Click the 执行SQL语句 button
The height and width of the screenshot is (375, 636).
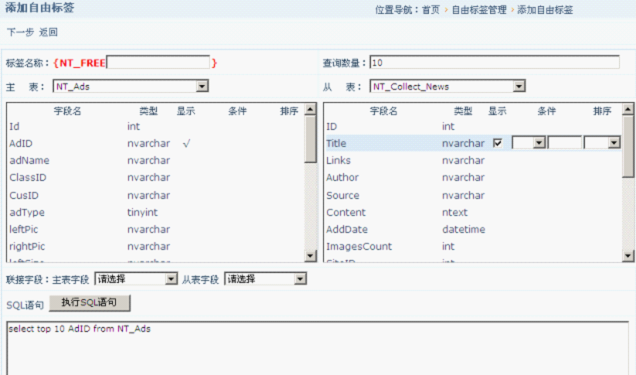pyautogui.click(x=90, y=303)
